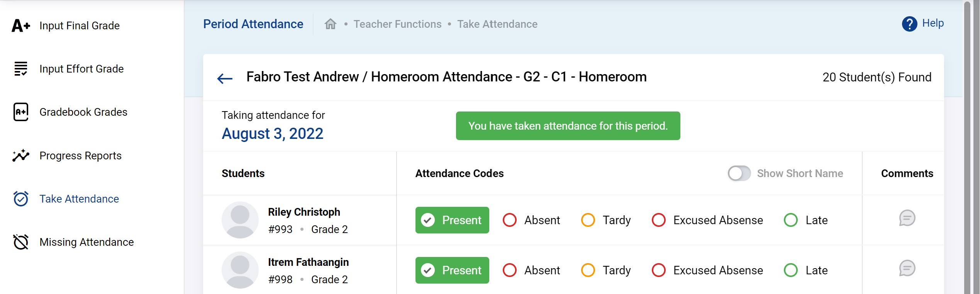This screenshot has width=980, height=294.
Task: Click the back arrow beside class title
Action: (225, 78)
